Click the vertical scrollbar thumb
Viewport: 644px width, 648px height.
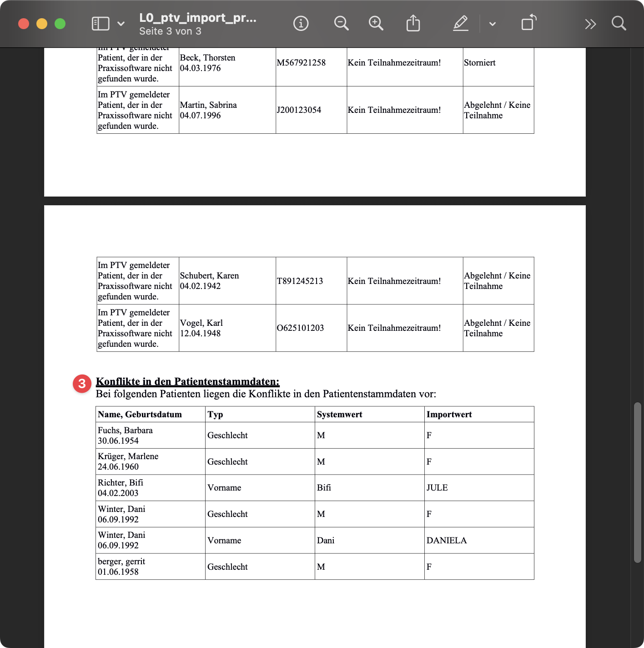click(638, 482)
